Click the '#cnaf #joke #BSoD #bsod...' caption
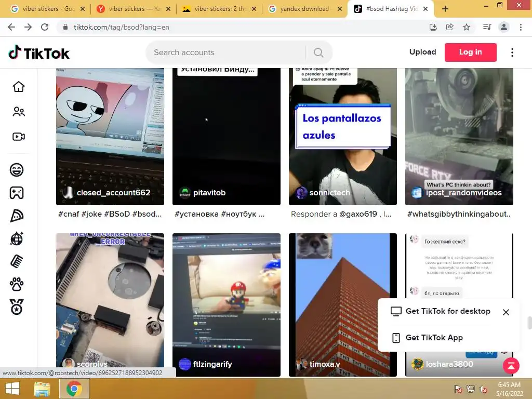Image resolution: width=532 pixels, height=399 pixels. pos(110,214)
